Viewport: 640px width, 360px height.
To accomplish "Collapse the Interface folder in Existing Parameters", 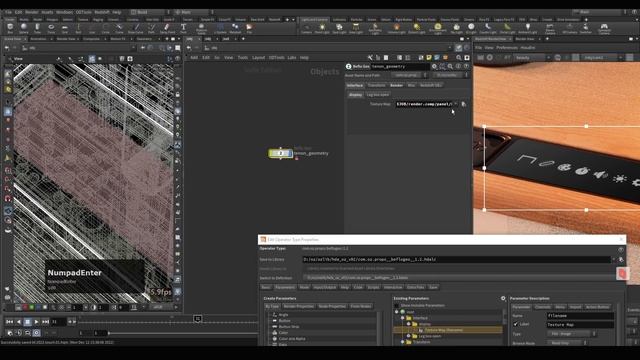I will pyautogui.click(x=402, y=318).
